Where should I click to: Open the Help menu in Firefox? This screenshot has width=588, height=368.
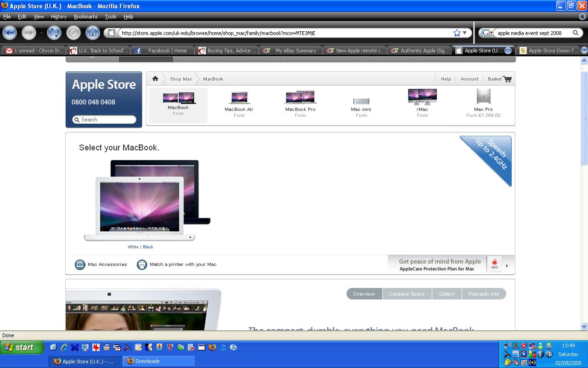click(129, 17)
